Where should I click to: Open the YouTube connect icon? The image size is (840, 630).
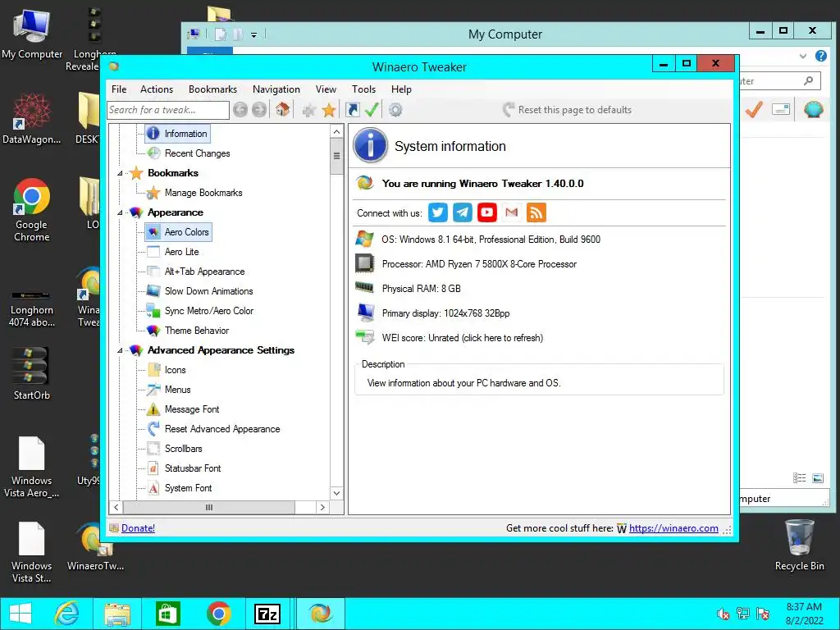pyautogui.click(x=487, y=212)
